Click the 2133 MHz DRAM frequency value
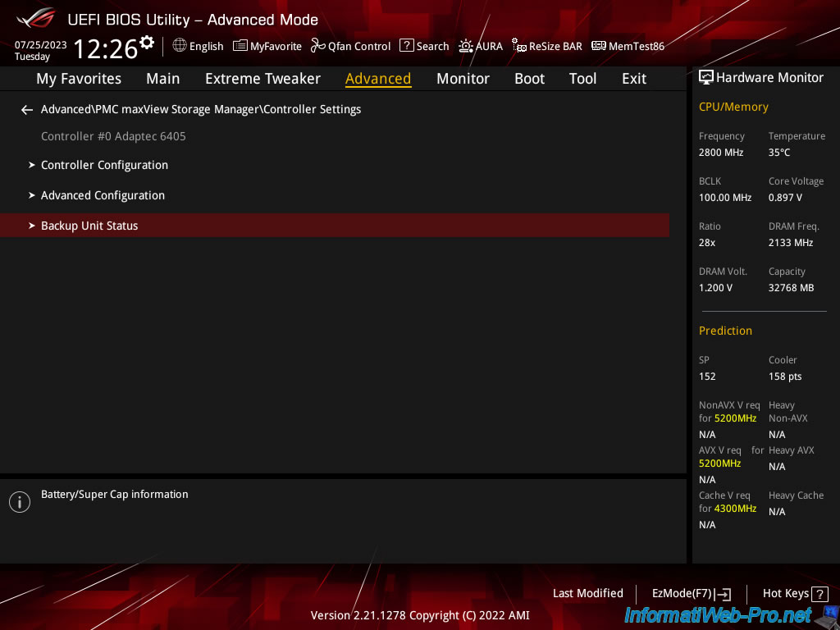Screen dimensions: 840x630 tap(791, 243)
